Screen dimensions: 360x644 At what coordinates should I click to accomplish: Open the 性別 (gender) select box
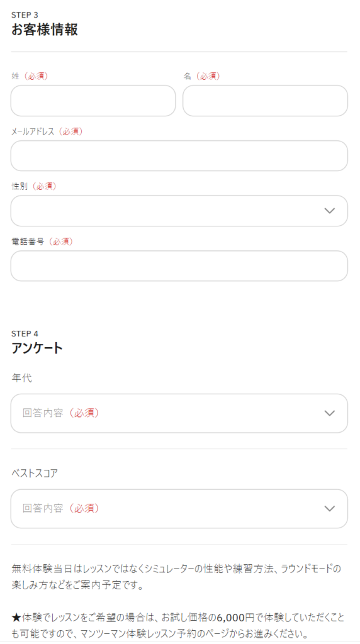179,211
